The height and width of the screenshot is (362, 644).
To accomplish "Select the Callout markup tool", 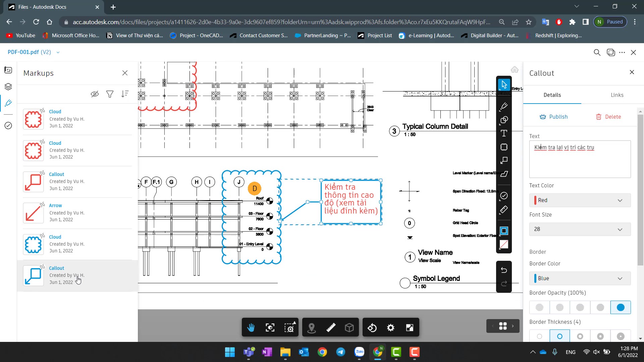I will click(504, 160).
